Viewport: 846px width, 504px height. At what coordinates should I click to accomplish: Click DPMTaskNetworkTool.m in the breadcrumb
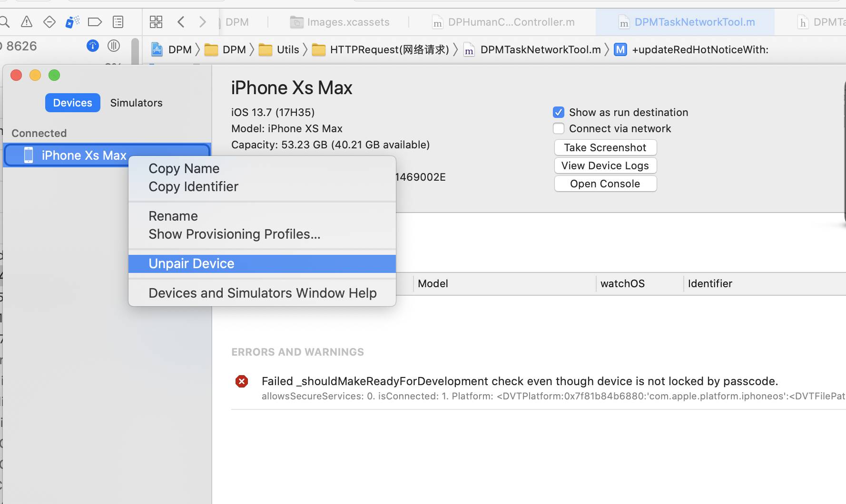(532, 49)
